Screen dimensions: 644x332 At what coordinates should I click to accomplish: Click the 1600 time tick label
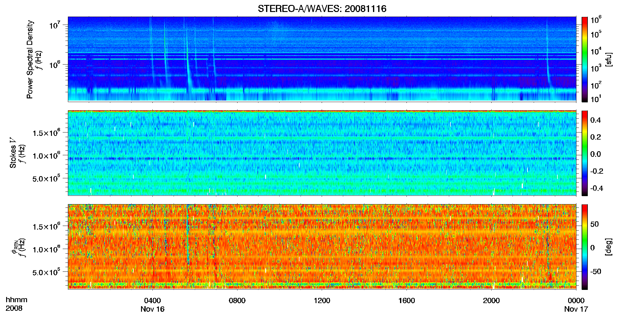tap(406, 301)
